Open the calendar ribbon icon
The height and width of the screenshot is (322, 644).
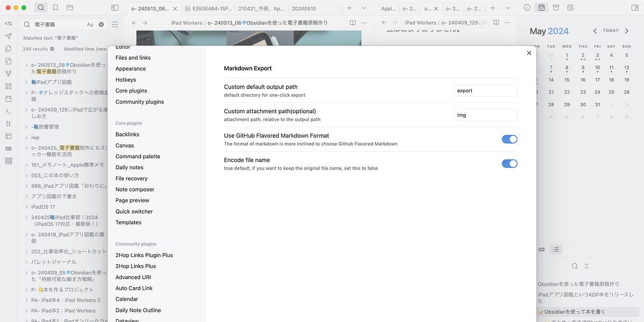pos(8,99)
